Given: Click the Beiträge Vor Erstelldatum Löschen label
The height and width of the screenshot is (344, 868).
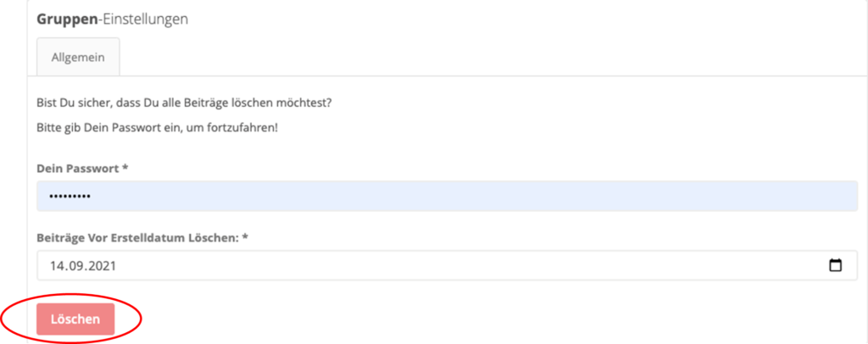Looking at the screenshot, I should (x=138, y=237).
